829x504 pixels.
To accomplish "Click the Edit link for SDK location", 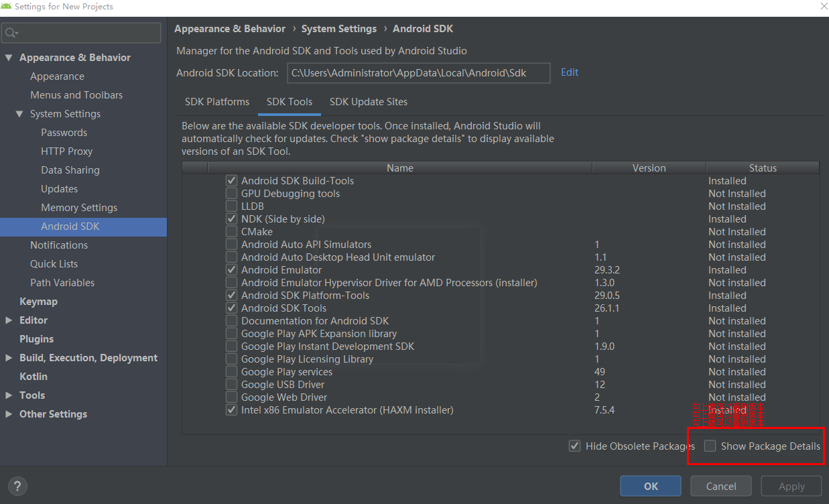I will pyautogui.click(x=570, y=72).
